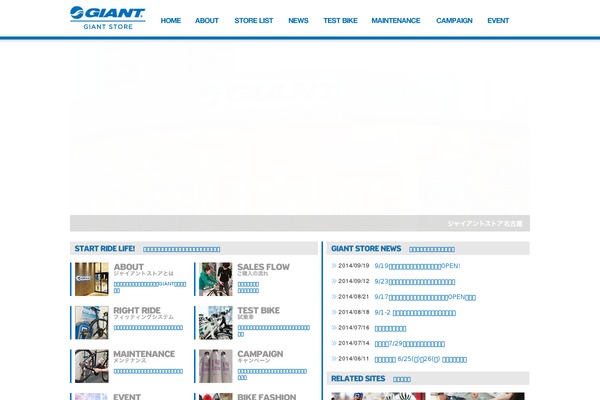Click the START RIDE LIFE! section header

194,248
